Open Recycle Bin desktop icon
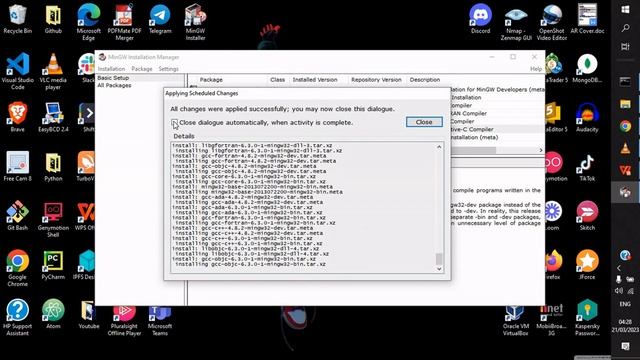Screen dimensions: 640x360 click(18, 19)
